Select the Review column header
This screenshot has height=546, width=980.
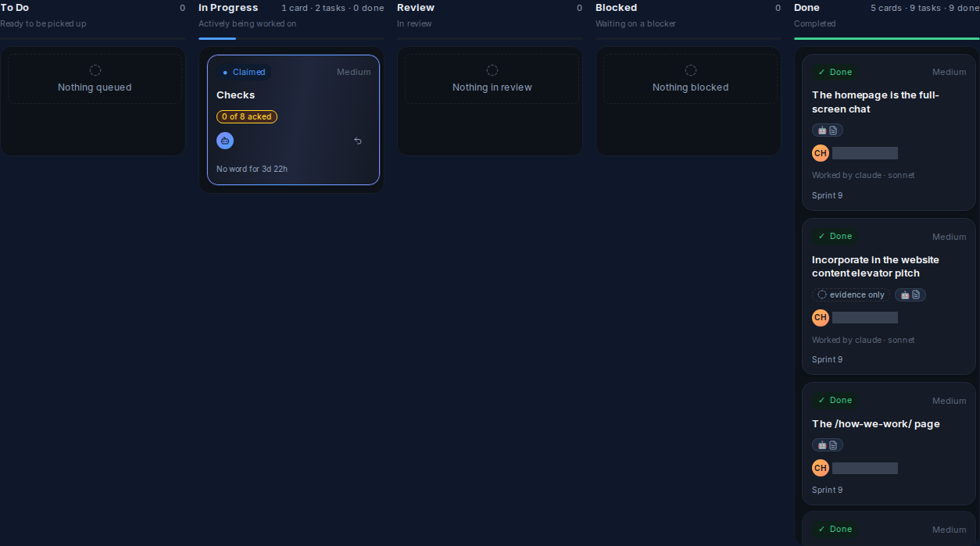point(416,8)
